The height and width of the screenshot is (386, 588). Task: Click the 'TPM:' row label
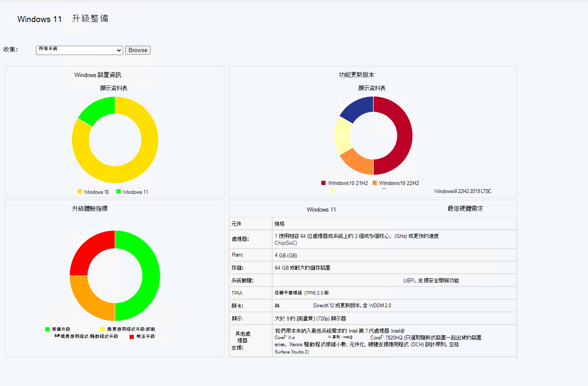pos(237,293)
